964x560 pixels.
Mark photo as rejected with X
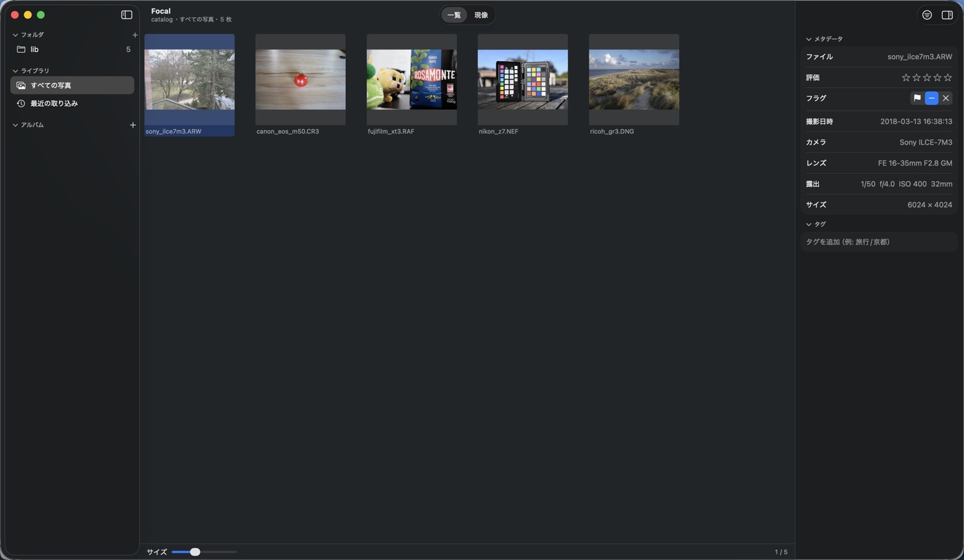pyautogui.click(x=945, y=98)
